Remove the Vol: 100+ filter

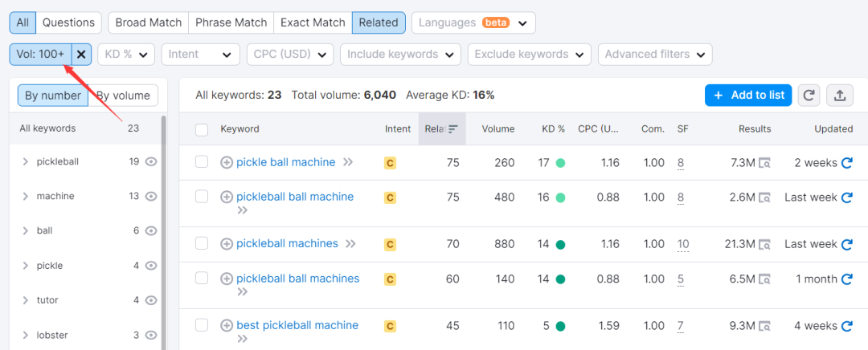(81, 55)
